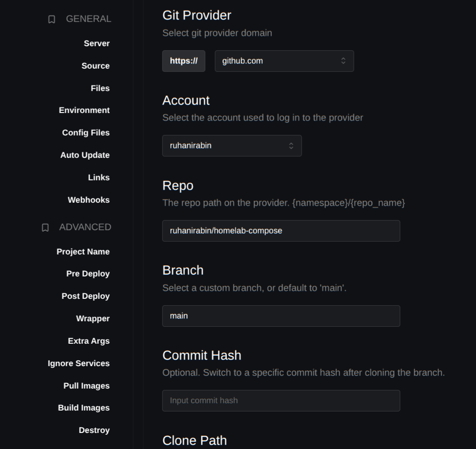Image resolution: width=476 pixels, height=449 pixels.
Task: Click the Input commit hash field
Action: pos(281,401)
